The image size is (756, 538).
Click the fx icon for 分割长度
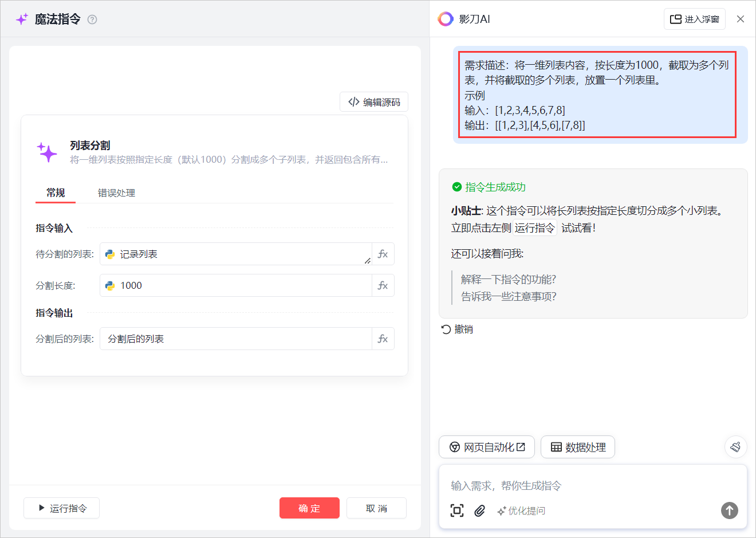tap(383, 285)
